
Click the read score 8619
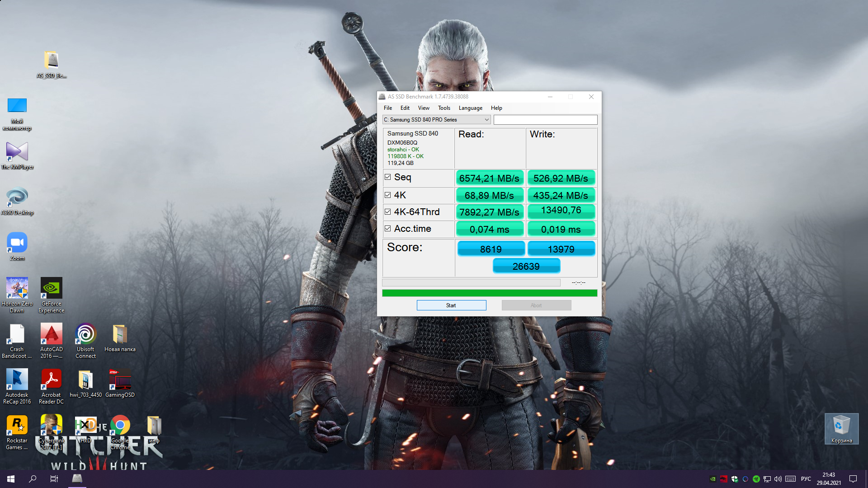[x=491, y=249]
